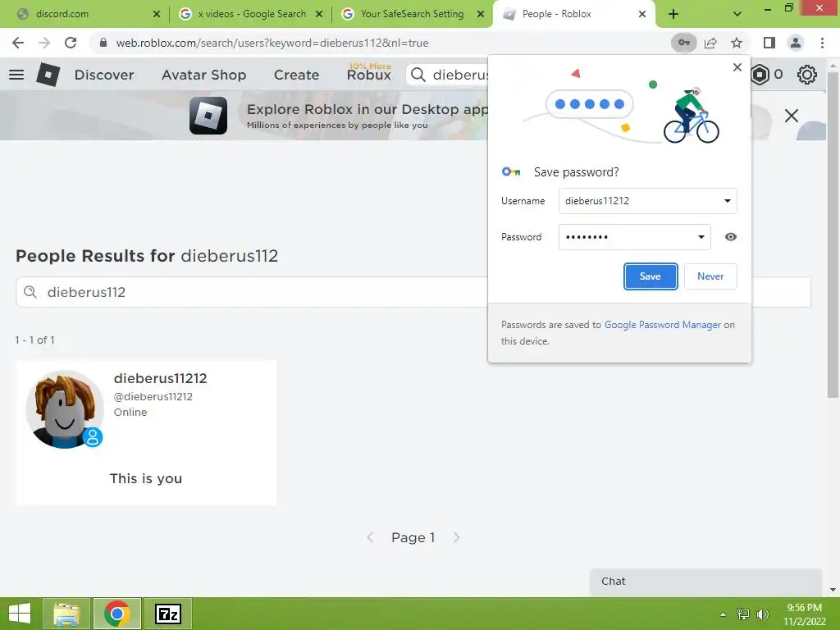Bookmark this tab with the star icon

(x=737, y=43)
